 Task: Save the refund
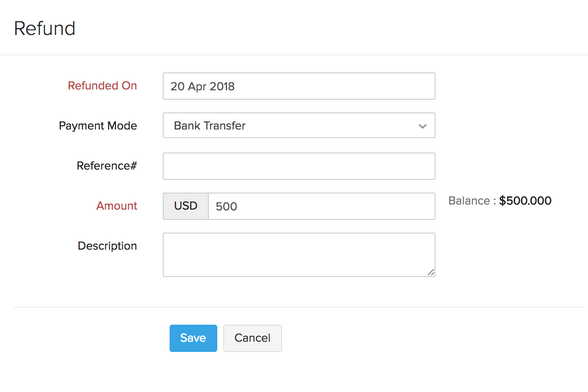193,338
